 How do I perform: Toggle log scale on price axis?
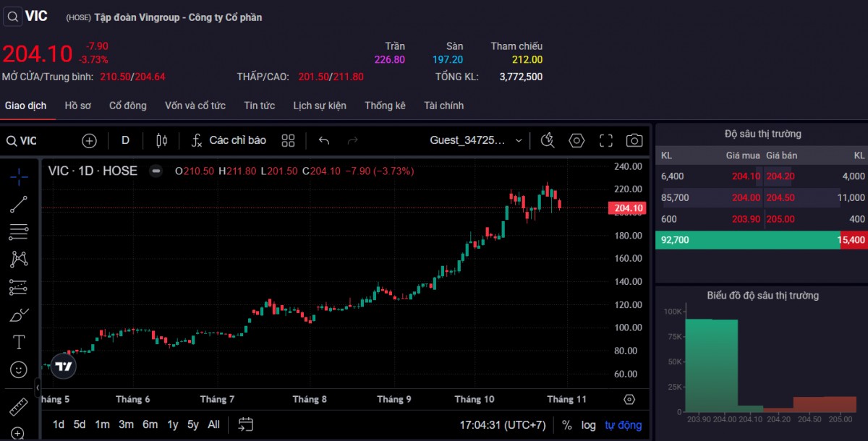[588, 425]
